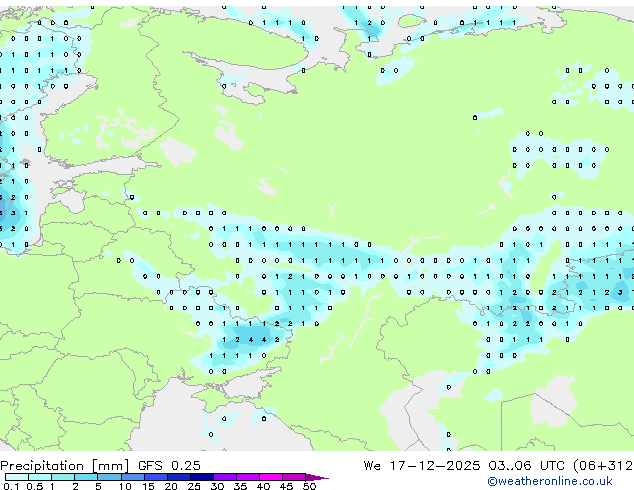Click the '0.5' legend scale label
The height and width of the screenshot is (490, 634).
pyautogui.click(x=35, y=486)
